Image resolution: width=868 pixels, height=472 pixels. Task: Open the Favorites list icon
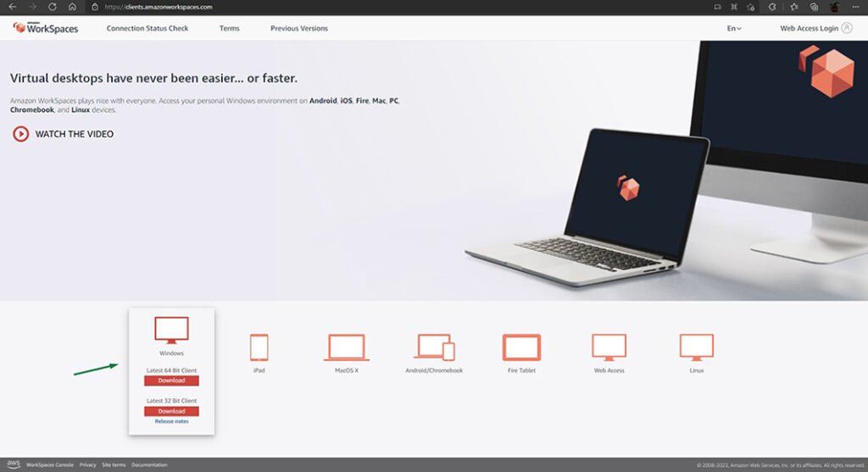(793, 7)
